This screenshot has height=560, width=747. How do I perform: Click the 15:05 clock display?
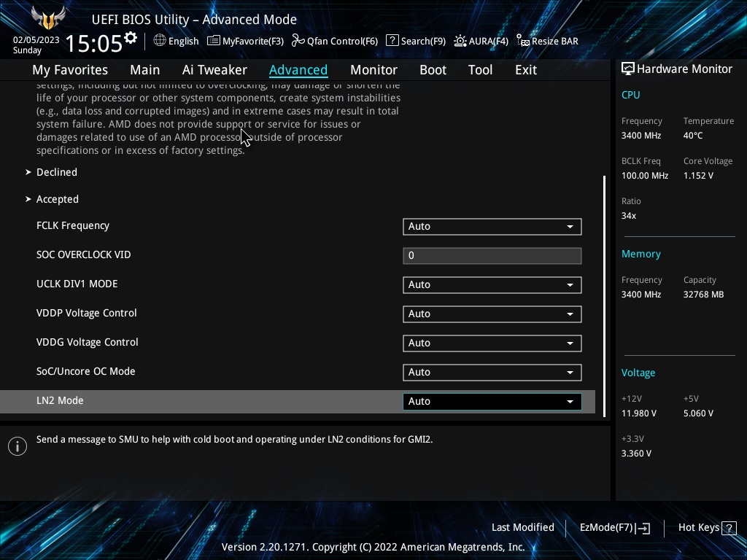[94, 43]
